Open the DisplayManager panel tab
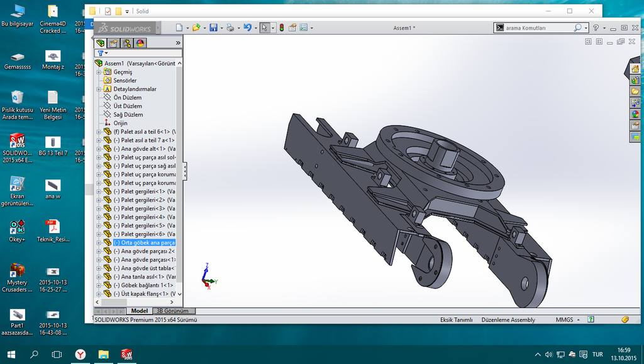Viewport: 644px width, 364px height. coord(140,43)
